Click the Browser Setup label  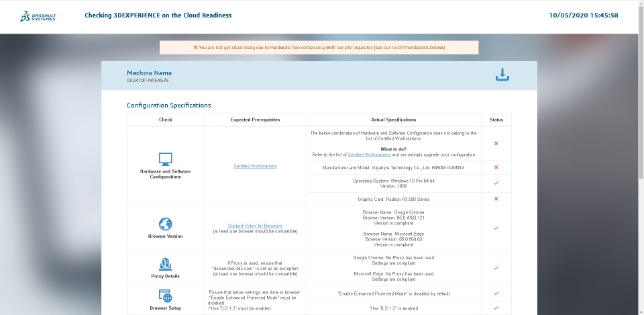(166, 308)
